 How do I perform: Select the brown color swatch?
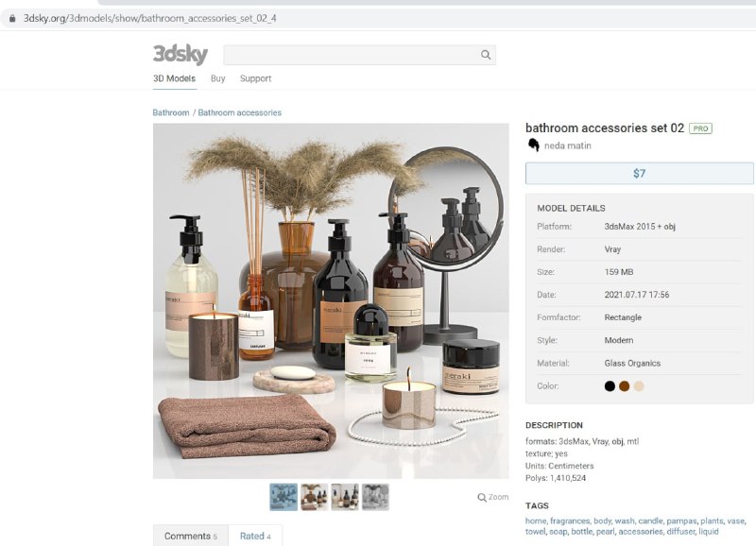625,386
